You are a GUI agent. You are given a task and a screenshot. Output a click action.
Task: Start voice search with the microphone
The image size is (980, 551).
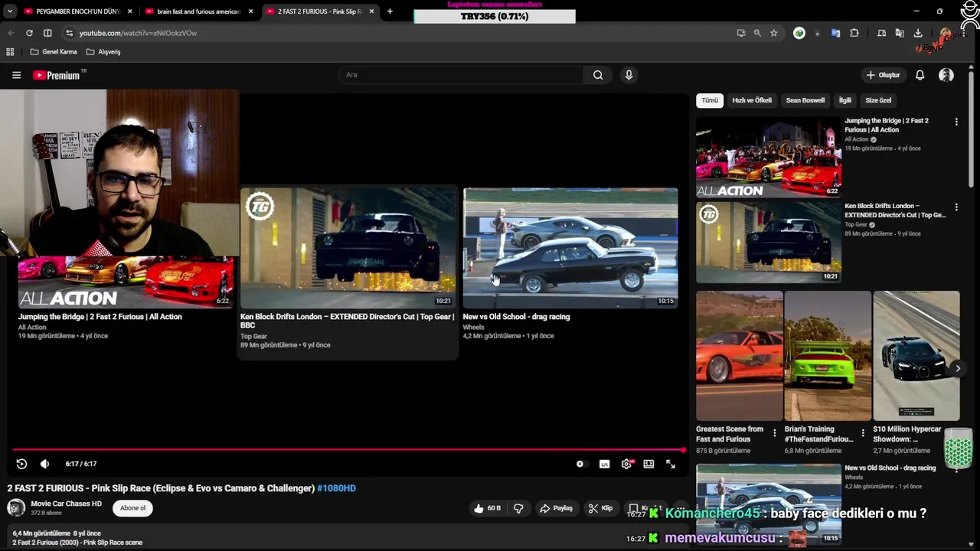(629, 75)
